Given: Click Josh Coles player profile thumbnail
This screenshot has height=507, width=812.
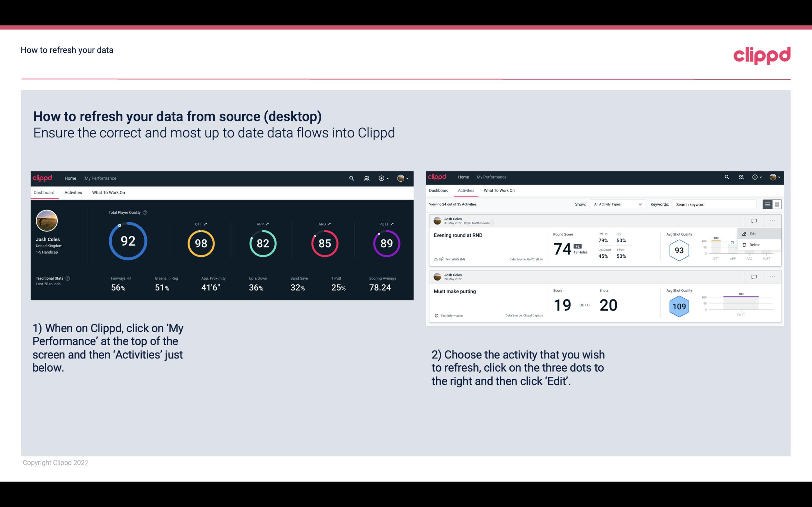Looking at the screenshot, I should click(47, 222).
